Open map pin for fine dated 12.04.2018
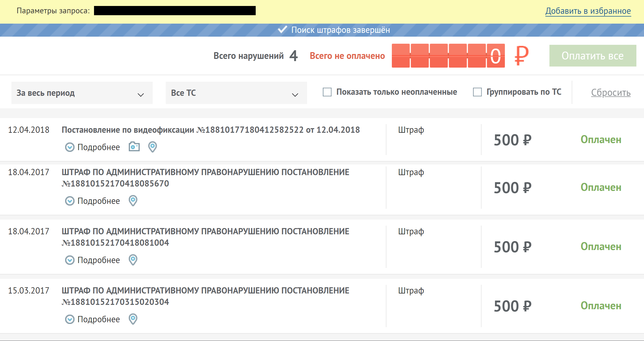 152,147
